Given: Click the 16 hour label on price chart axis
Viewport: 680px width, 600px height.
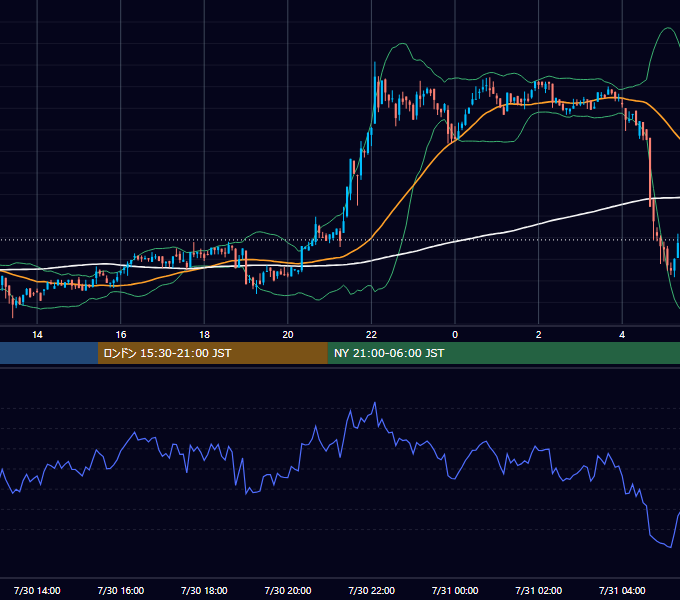Looking at the screenshot, I should [121, 335].
